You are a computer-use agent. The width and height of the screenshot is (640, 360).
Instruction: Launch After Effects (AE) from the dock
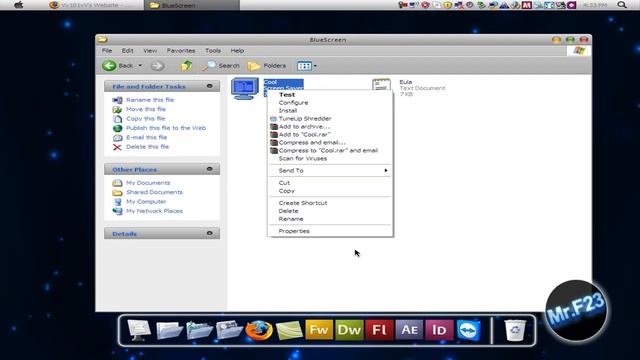409,330
